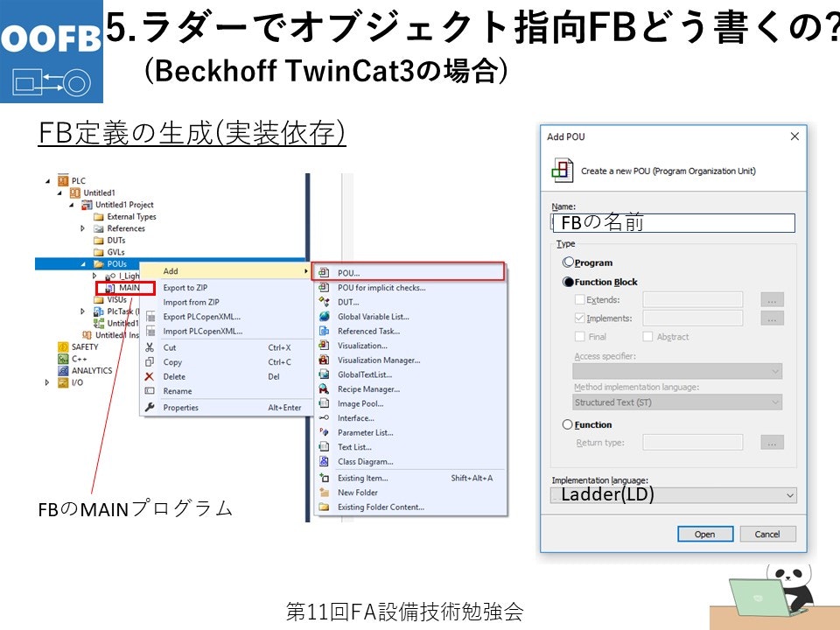The image size is (840, 630).
Task: Select the Program radio button
Action: [x=568, y=262]
